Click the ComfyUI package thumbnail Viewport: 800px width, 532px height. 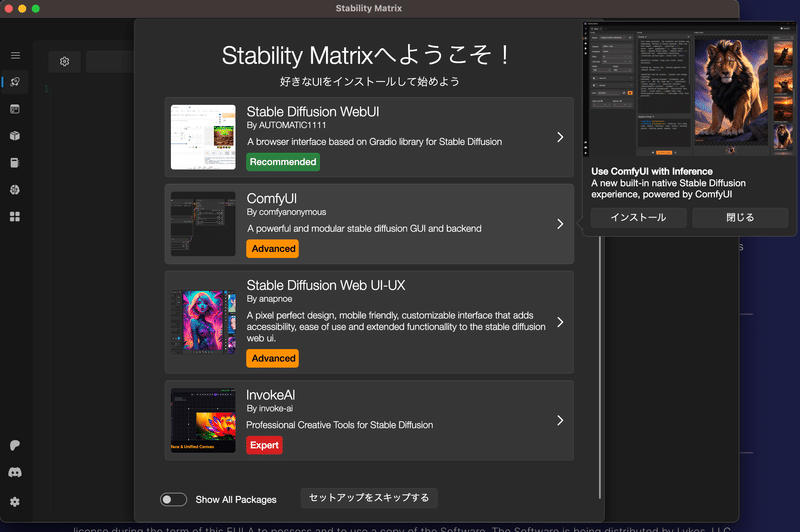(203, 224)
